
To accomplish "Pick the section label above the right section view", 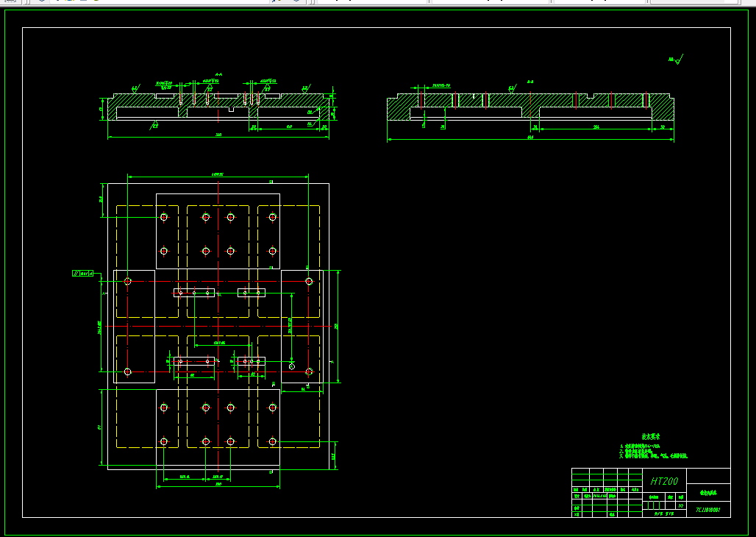I will 530,82.
